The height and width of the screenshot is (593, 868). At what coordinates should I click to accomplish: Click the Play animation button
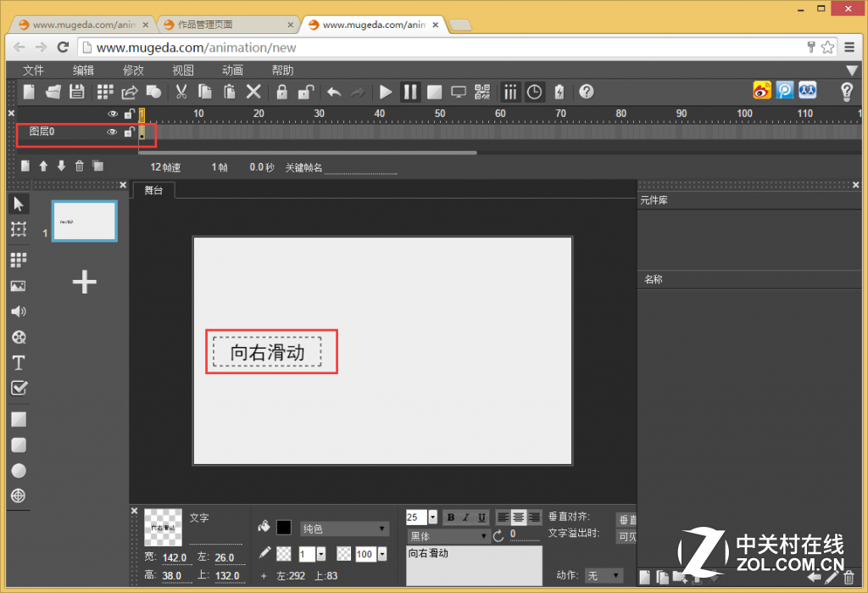click(385, 92)
